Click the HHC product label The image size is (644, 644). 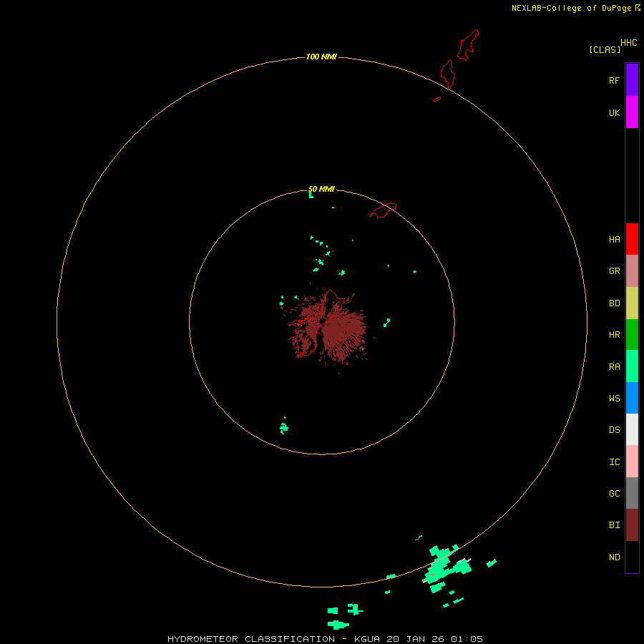tap(628, 43)
